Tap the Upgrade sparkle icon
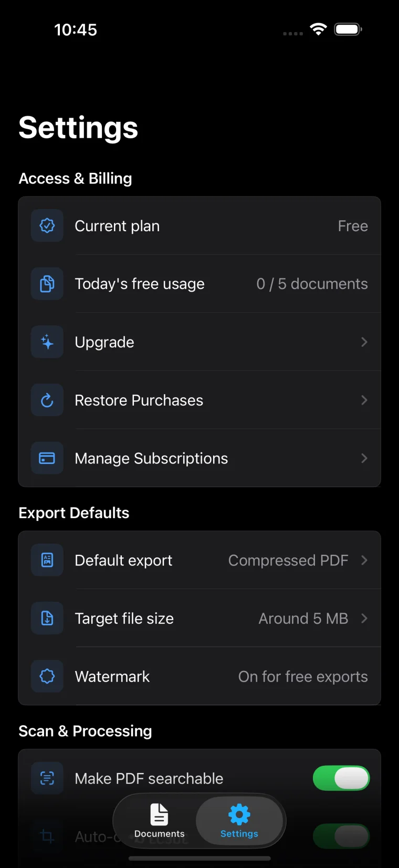 pyautogui.click(x=47, y=342)
